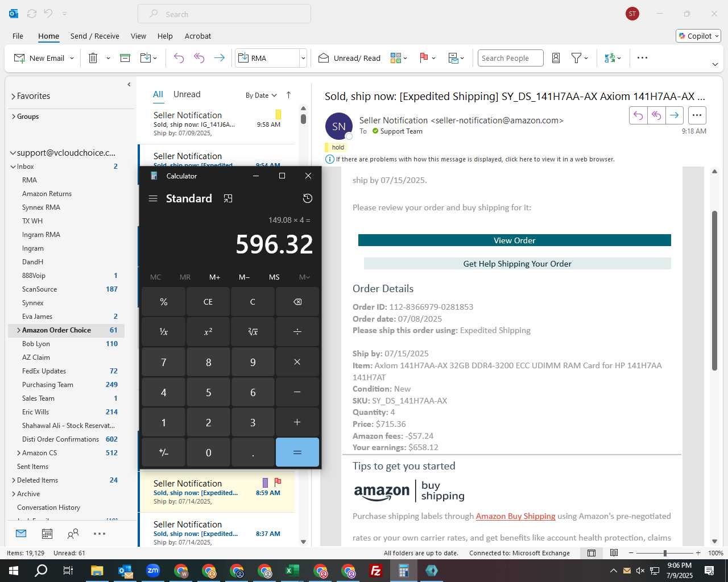728x582 pixels.
Task: Expand the Amazon CS folder
Action: 19,453
